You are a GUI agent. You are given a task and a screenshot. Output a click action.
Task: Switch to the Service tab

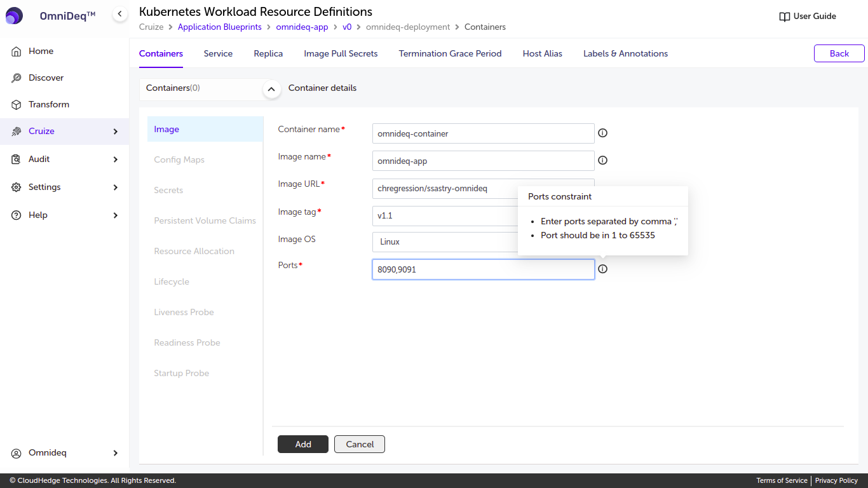click(x=218, y=54)
